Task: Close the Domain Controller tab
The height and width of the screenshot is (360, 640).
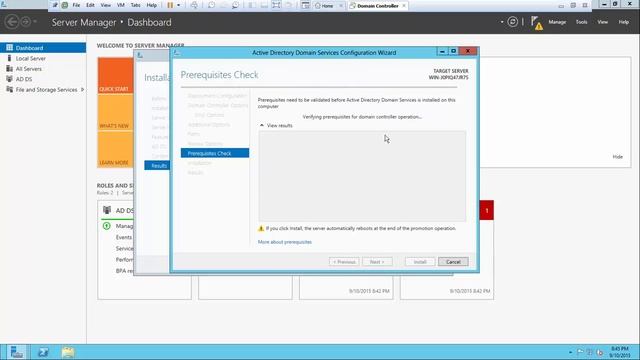Action: click(404, 6)
